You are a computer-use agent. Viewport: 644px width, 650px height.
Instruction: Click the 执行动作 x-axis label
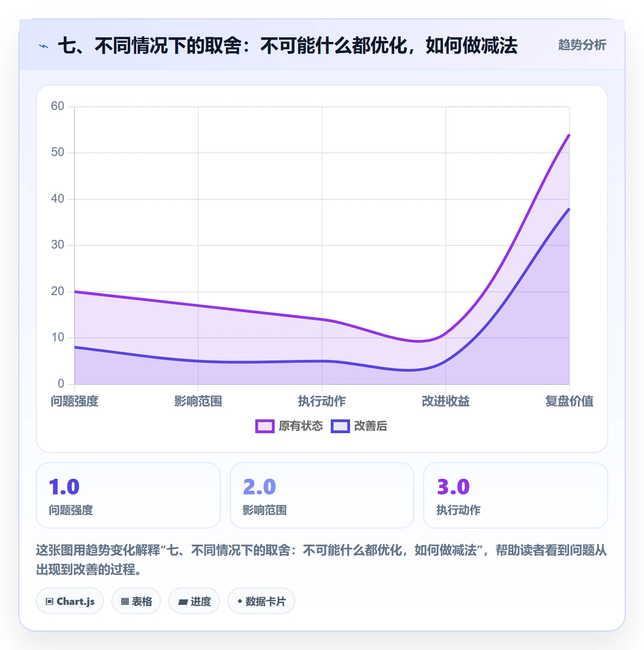click(x=322, y=401)
